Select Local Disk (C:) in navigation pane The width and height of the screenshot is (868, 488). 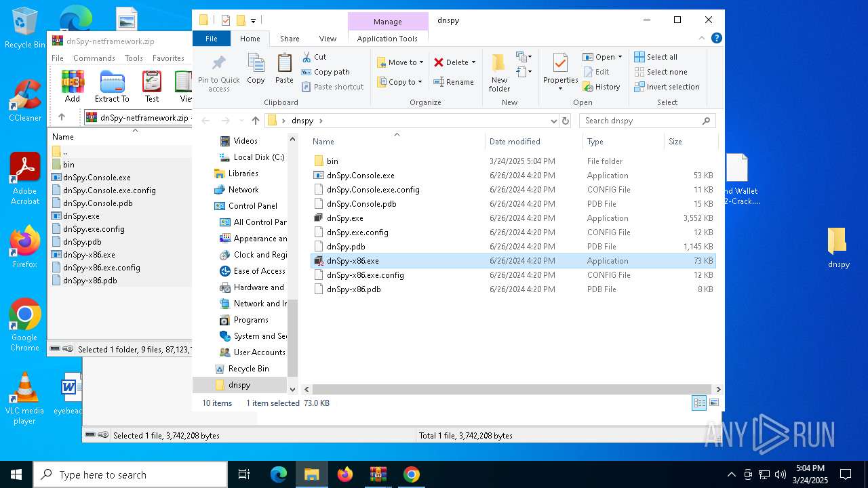coord(258,157)
